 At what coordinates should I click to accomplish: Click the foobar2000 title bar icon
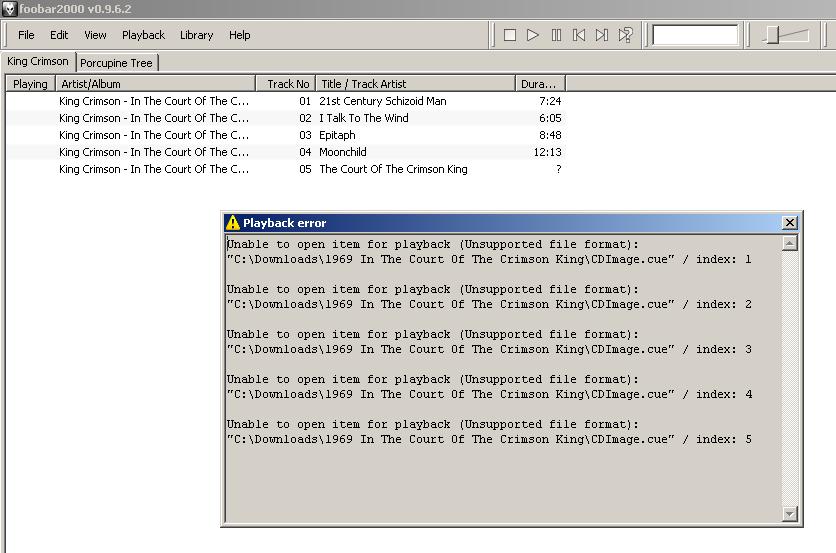pos(9,9)
